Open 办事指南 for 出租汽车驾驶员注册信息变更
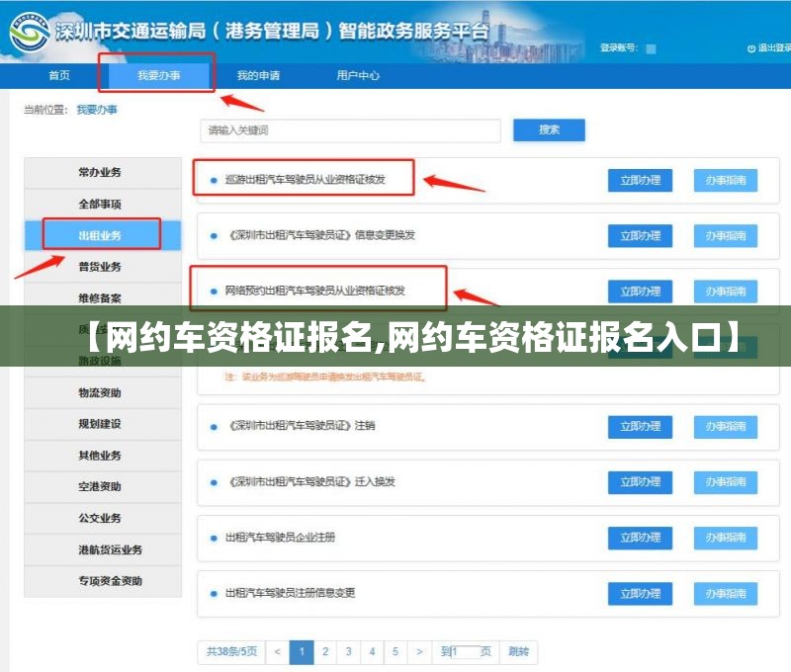791x672 pixels. [x=726, y=594]
